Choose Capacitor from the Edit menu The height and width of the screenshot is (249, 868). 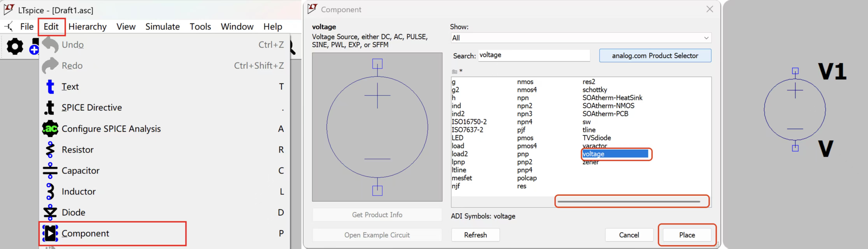pos(165,170)
